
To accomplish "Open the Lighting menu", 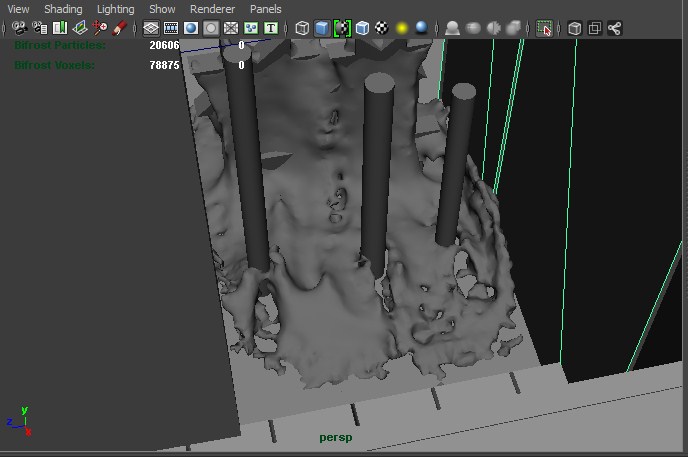I will point(115,9).
